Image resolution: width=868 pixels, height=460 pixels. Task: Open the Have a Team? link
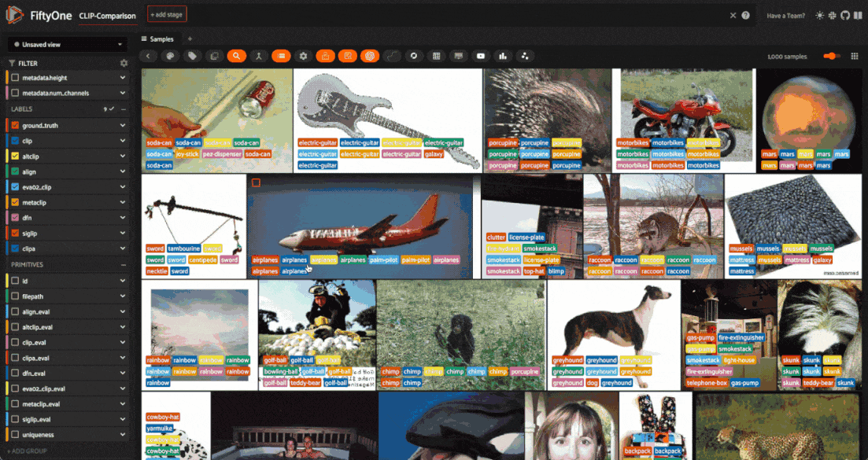point(785,16)
